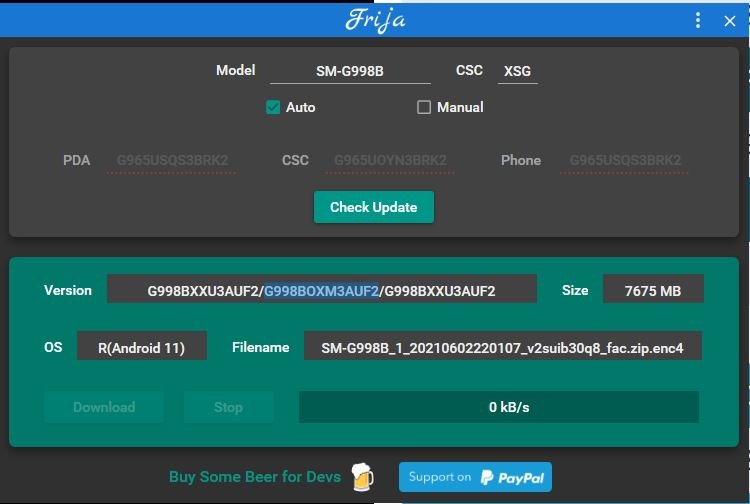Edit the CSC field XSG

[x=518, y=71]
